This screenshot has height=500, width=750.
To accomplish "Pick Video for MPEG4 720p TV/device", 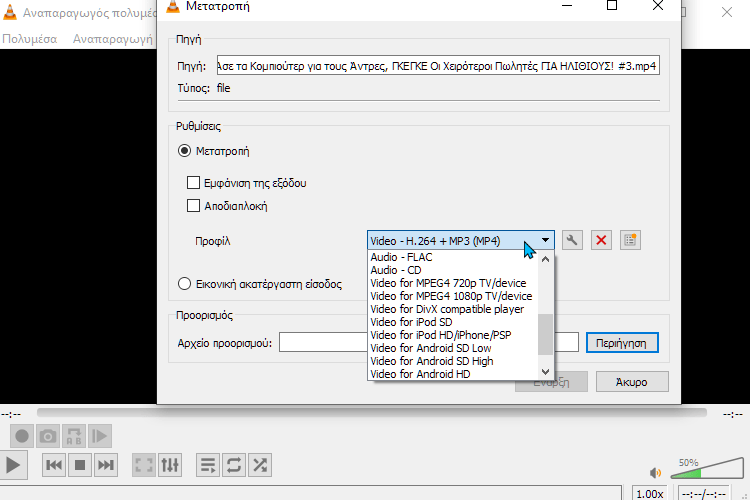I will tap(453, 283).
